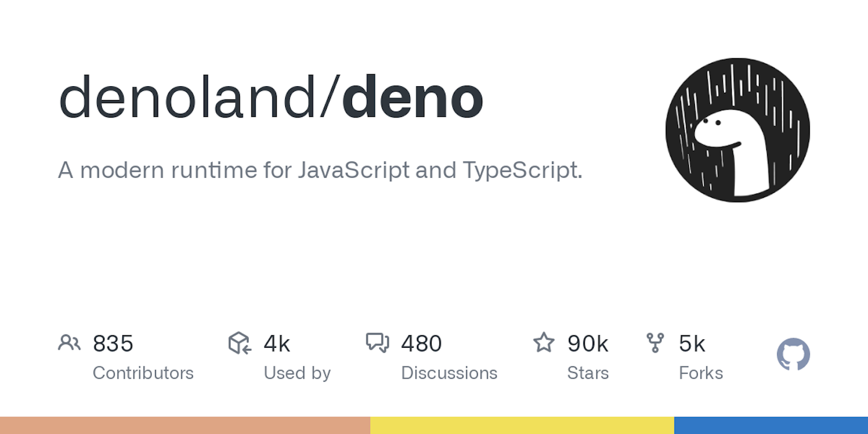Click the blue language bar segment
This screenshot has height=434, width=868.
771,425
